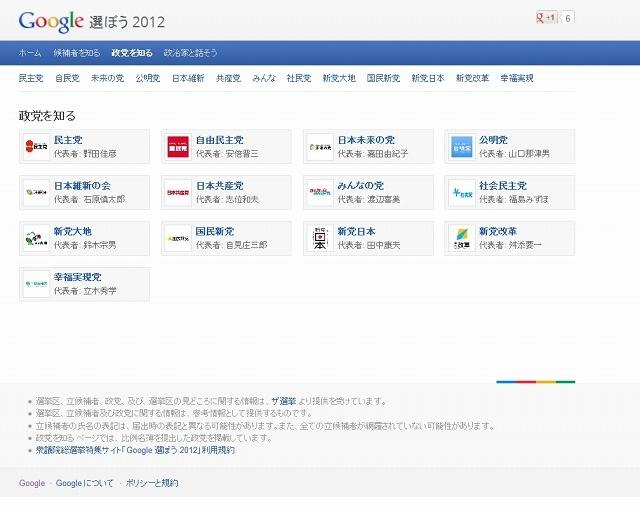Click the Google +1 button
This screenshot has width=640, height=514.
point(546,18)
